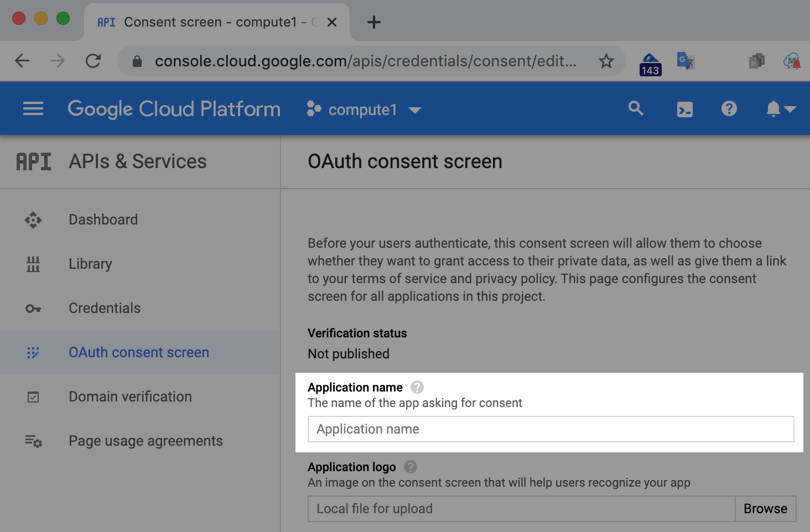Screen dimensions: 810x532
Task: Reload the current page
Action: click(x=93, y=61)
